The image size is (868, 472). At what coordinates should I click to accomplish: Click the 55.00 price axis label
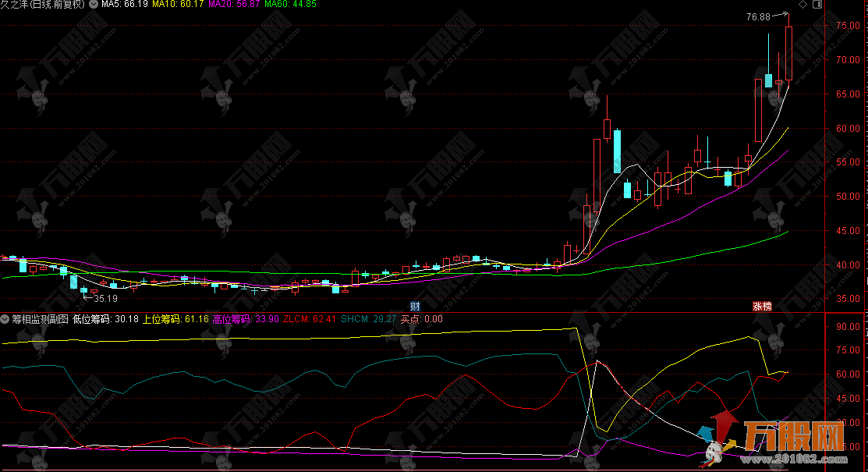[848, 162]
